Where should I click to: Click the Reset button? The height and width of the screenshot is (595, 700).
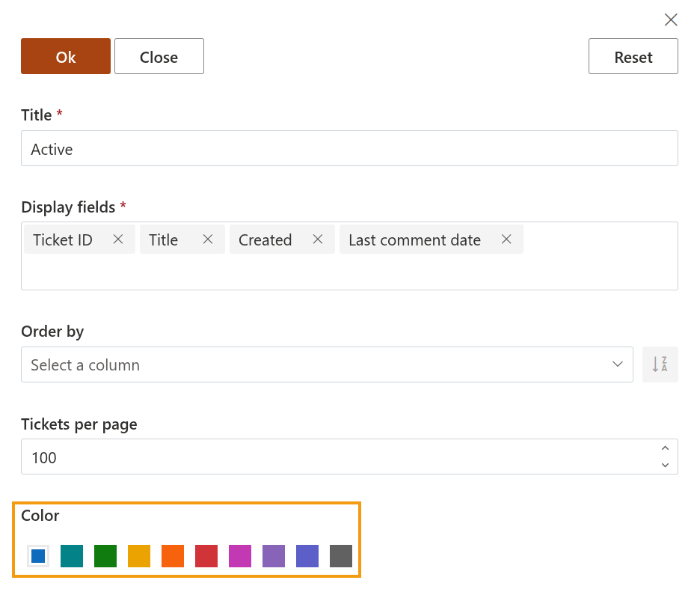633,56
